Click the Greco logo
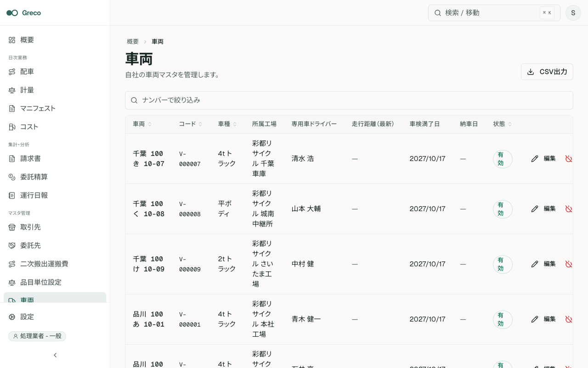Image resolution: width=588 pixels, height=368 pixels. point(24,13)
